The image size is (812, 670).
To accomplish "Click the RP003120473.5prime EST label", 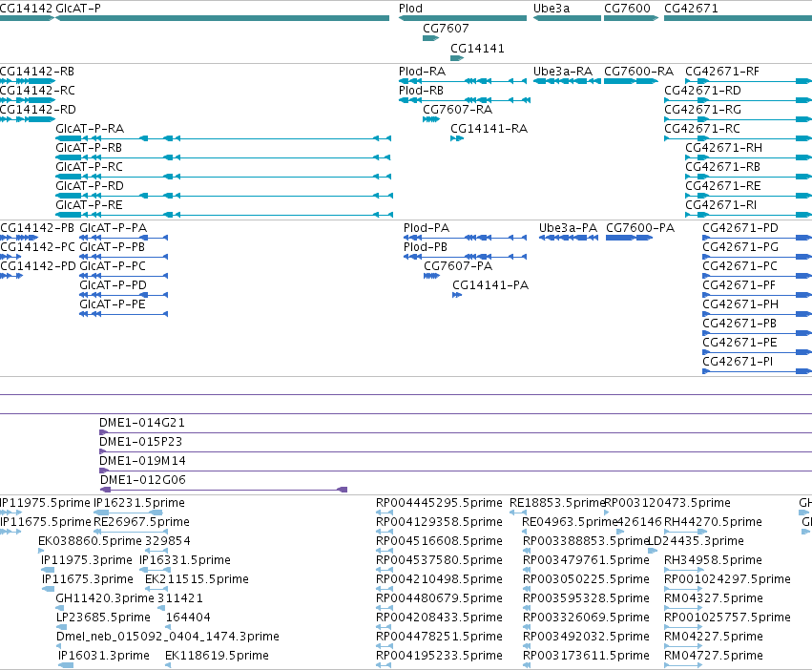I will pos(668,503).
